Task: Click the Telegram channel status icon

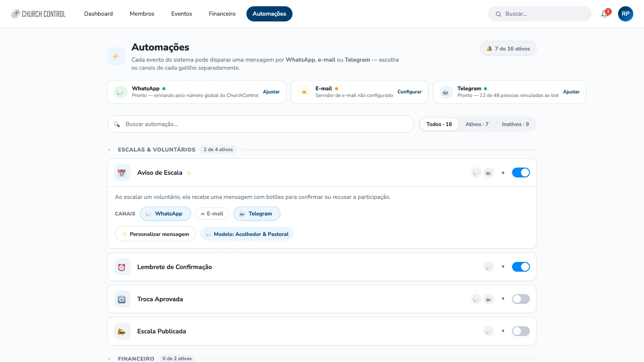Action: pyautogui.click(x=446, y=92)
